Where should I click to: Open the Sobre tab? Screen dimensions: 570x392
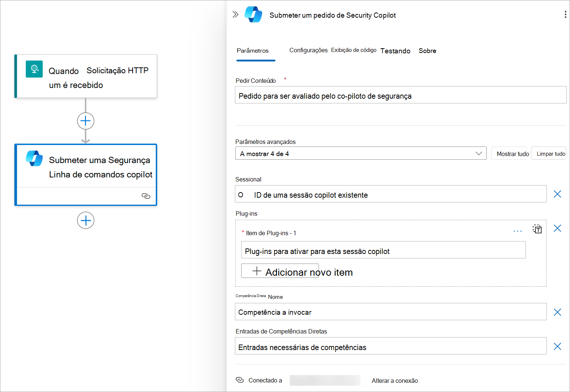tap(427, 51)
